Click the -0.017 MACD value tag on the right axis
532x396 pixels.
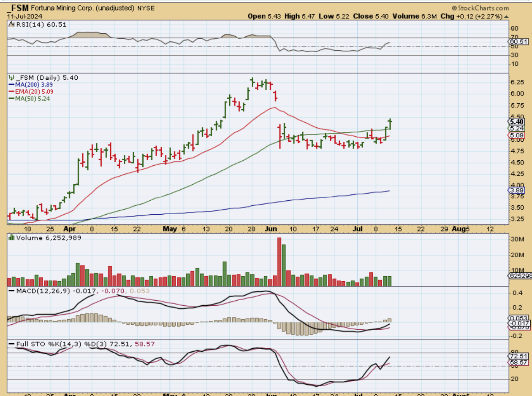(518, 323)
